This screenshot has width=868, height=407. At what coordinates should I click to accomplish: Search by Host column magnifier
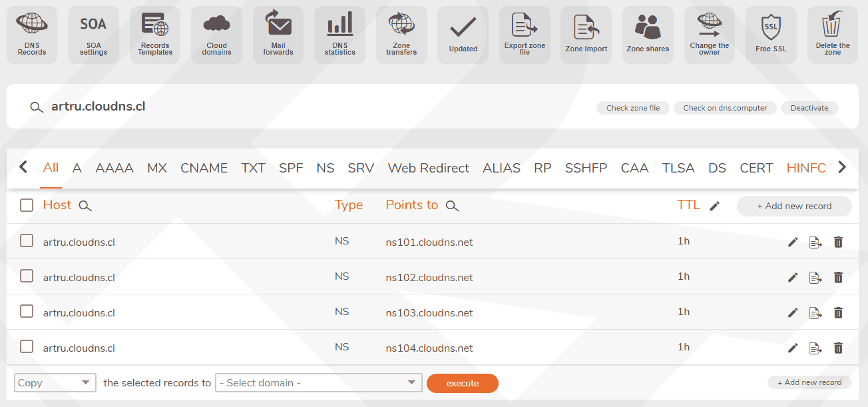[x=85, y=206]
